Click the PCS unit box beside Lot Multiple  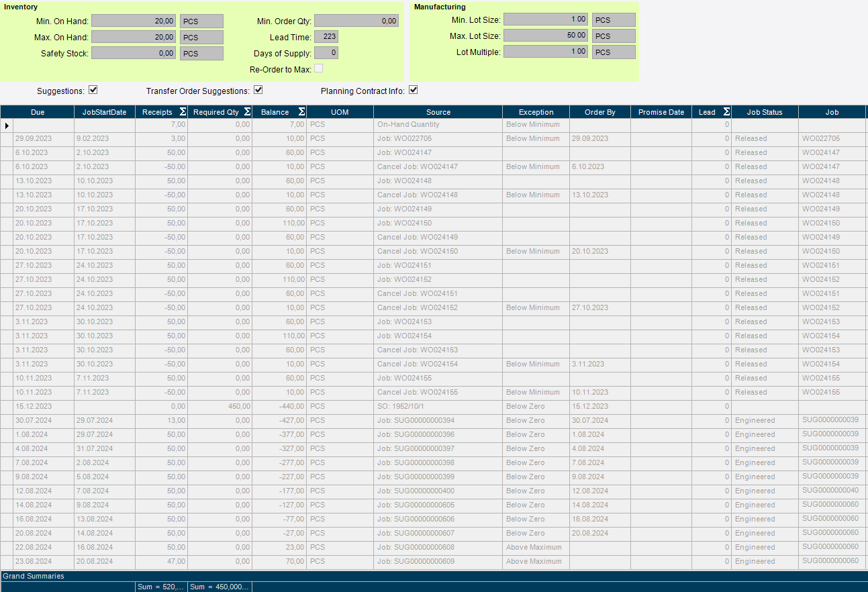coord(614,52)
